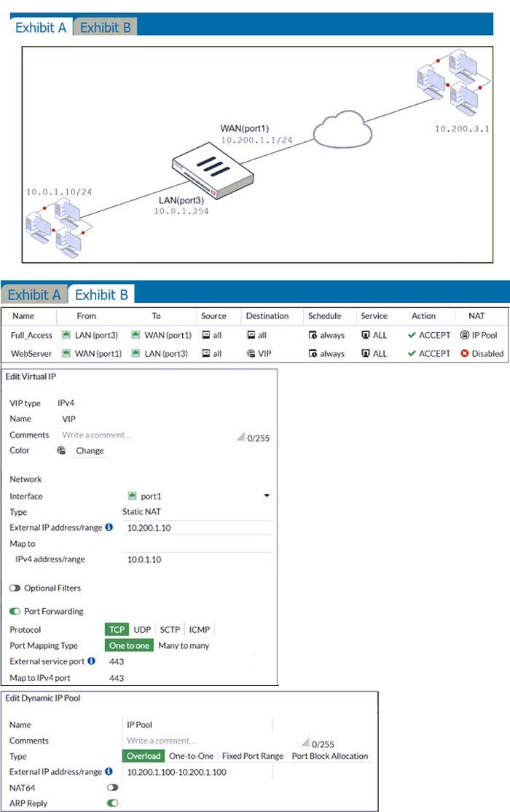Turn on the NAT64 toggle

point(113,787)
